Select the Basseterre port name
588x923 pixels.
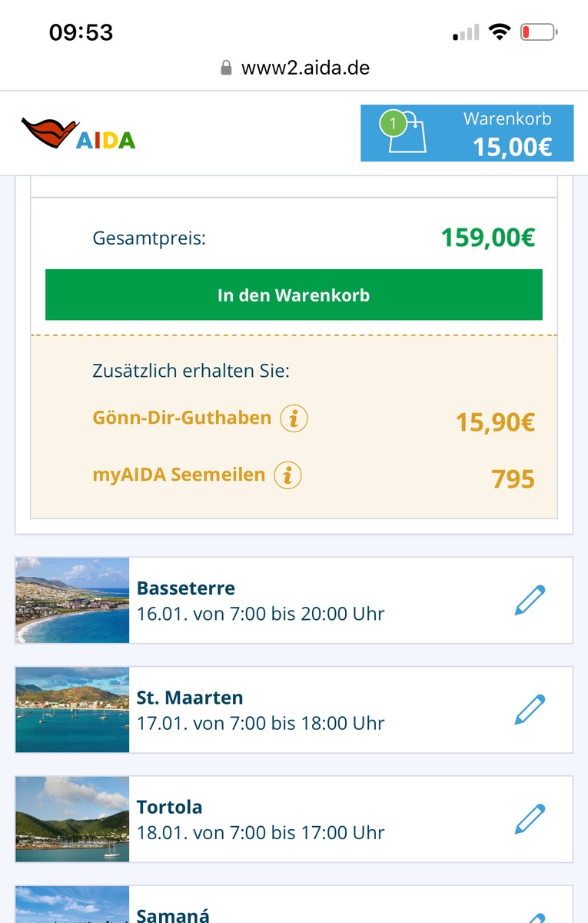186,588
